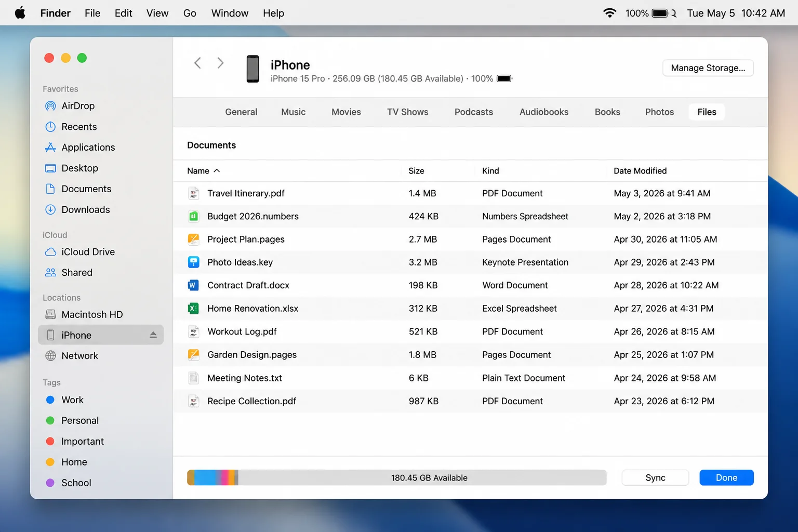Viewport: 798px width, 532px height.
Task: Click the Budget 2026.numbers file icon
Action: [x=193, y=216]
